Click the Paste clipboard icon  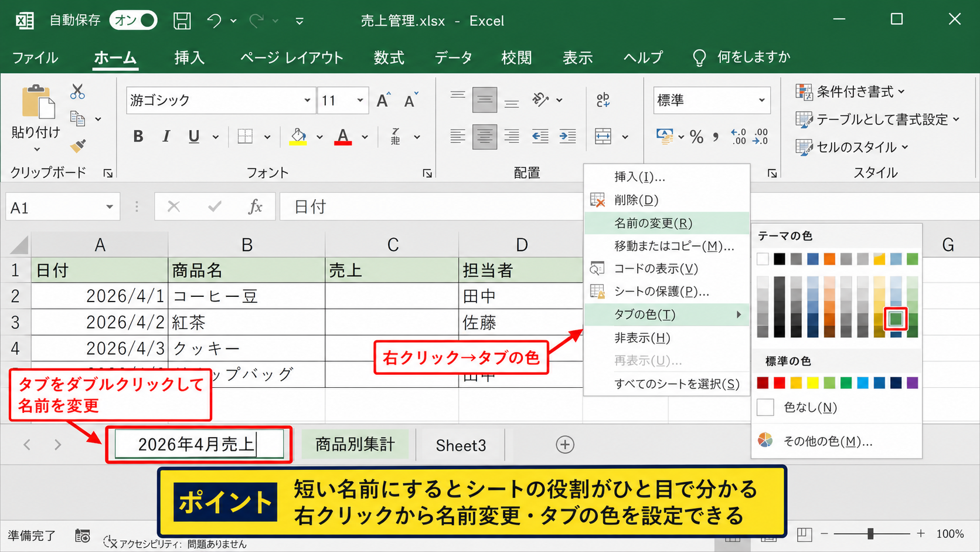[x=38, y=102]
